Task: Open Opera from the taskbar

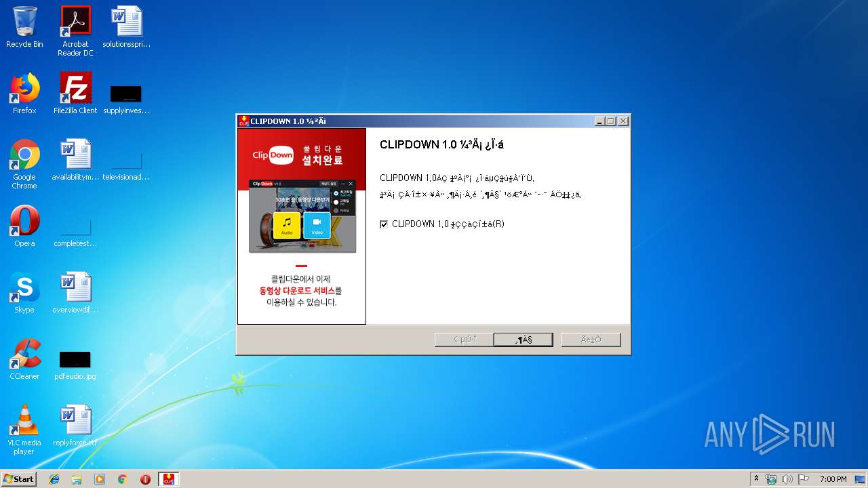Action: tap(145, 479)
